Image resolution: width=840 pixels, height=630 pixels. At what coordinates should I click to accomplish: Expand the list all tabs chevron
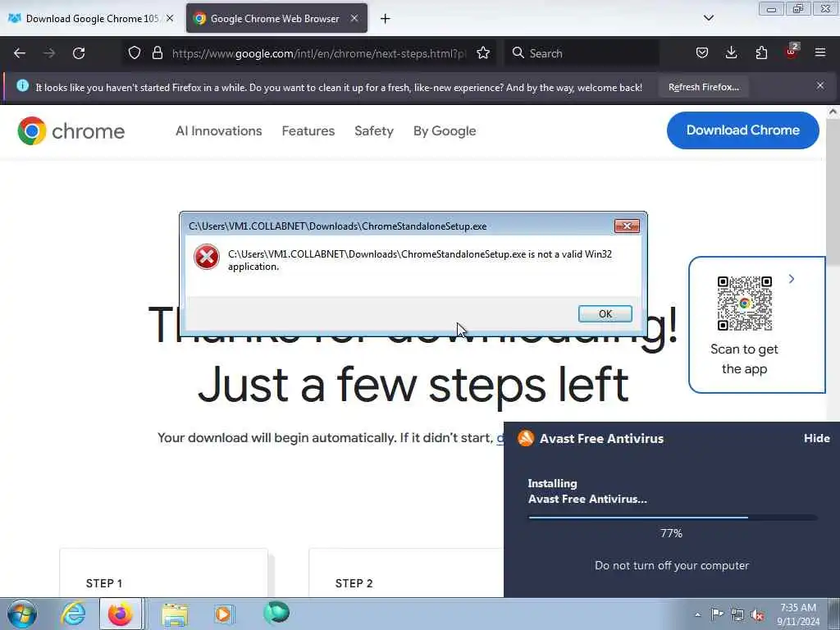708,18
